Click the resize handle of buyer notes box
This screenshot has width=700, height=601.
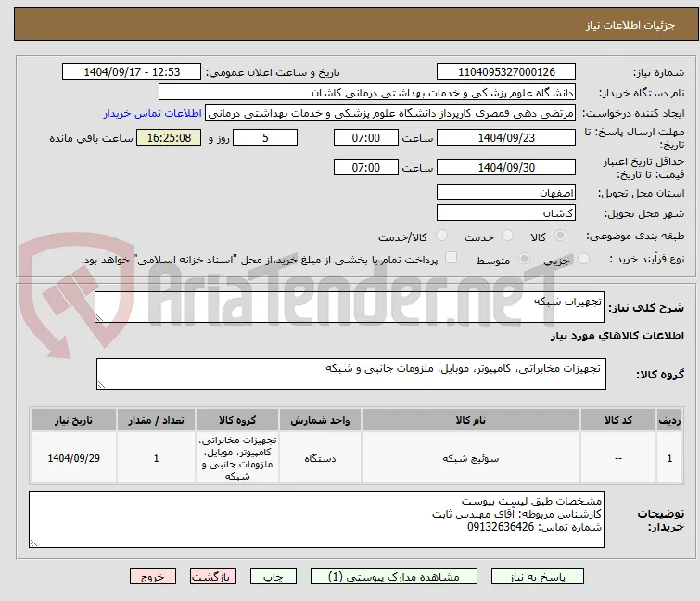coord(33,543)
